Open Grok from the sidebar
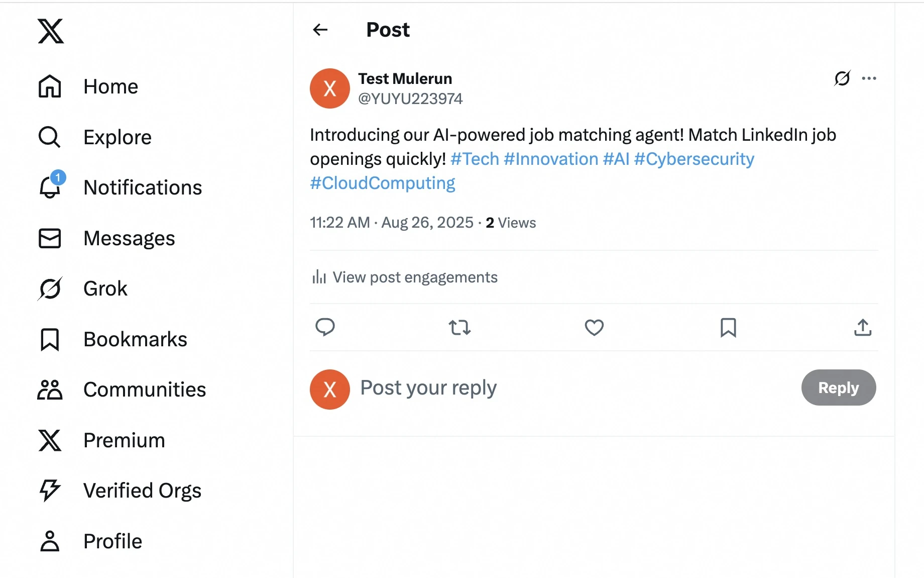924x578 pixels. pyautogui.click(x=83, y=288)
